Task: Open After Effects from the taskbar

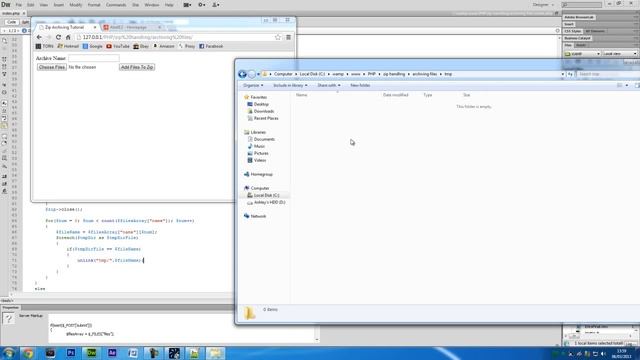Action: [112, 353]
